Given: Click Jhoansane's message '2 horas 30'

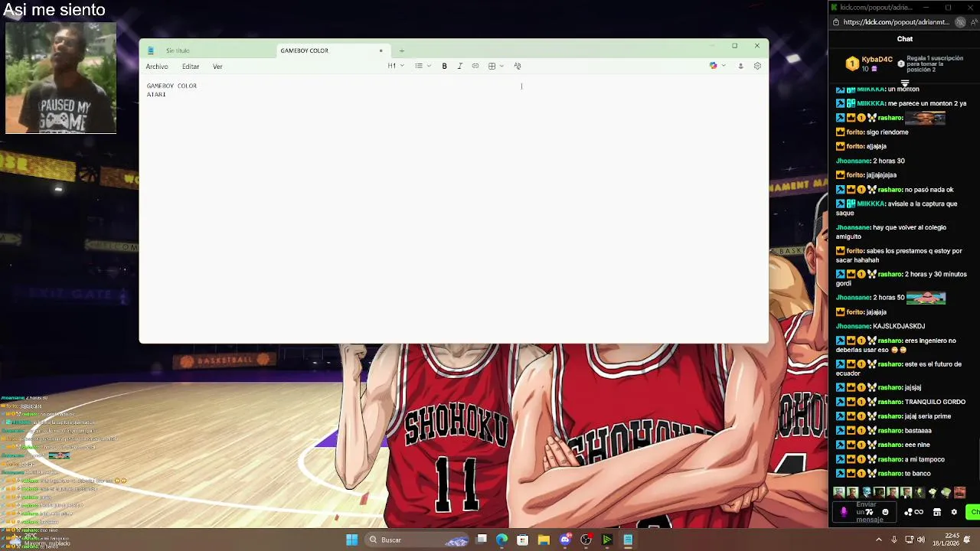Looking at the screenshot, I should (889, 161).
